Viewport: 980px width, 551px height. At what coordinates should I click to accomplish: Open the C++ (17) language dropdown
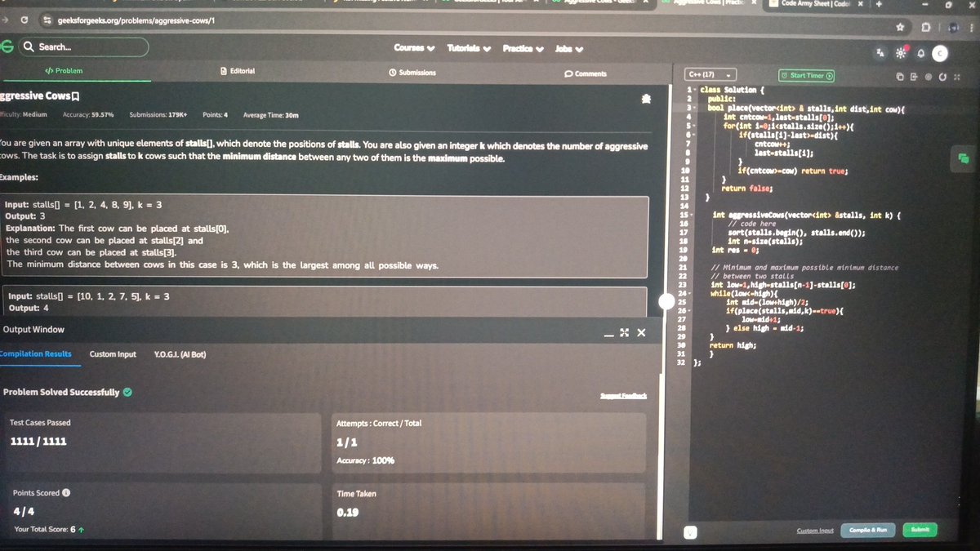coord(709,74)
